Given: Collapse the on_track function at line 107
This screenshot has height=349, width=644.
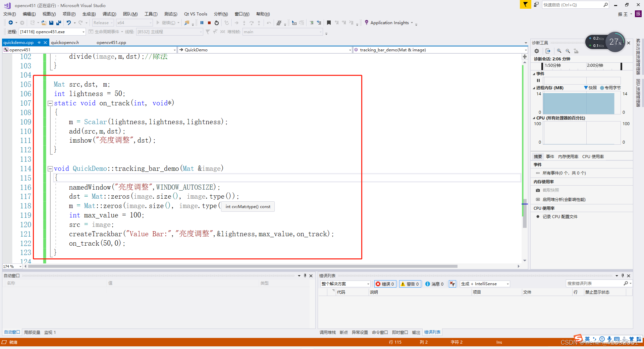Looking at the screenshot, I should coord(50,103).
